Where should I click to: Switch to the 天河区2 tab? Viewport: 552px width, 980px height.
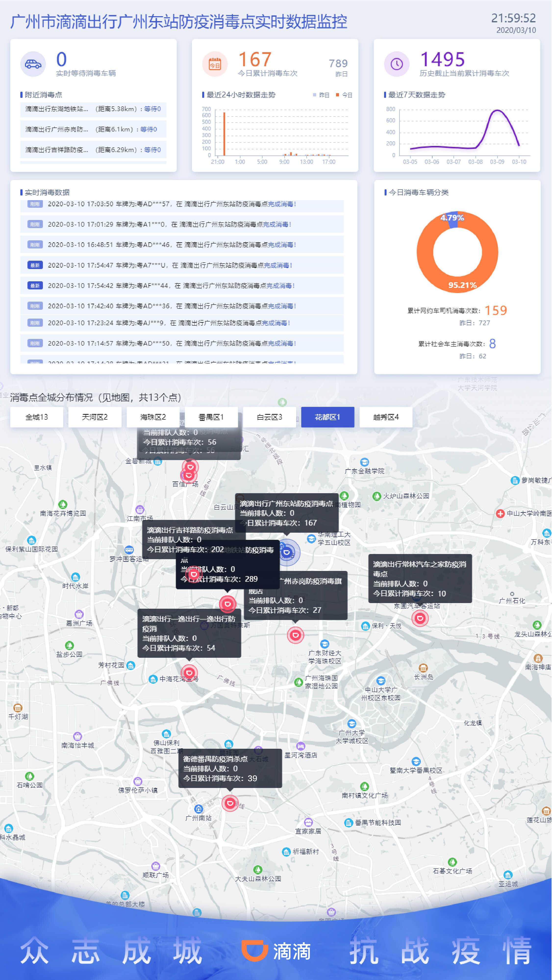[x=95, y=417]
